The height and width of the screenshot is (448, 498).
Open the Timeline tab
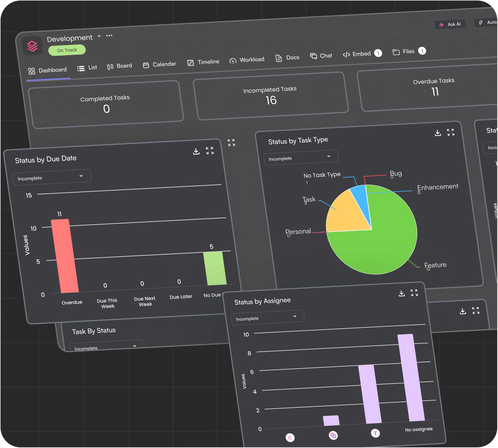[x=203, y=62]
